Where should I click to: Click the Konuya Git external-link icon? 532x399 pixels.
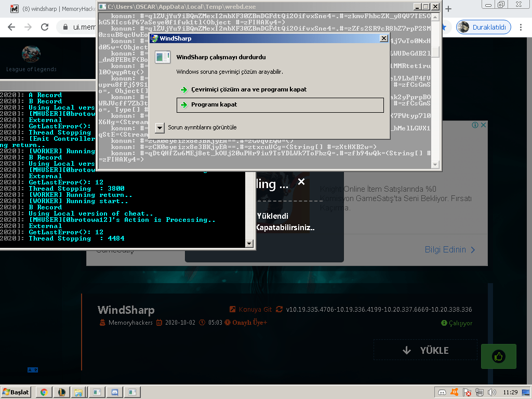pyautogui.click(x=232, y=309)
